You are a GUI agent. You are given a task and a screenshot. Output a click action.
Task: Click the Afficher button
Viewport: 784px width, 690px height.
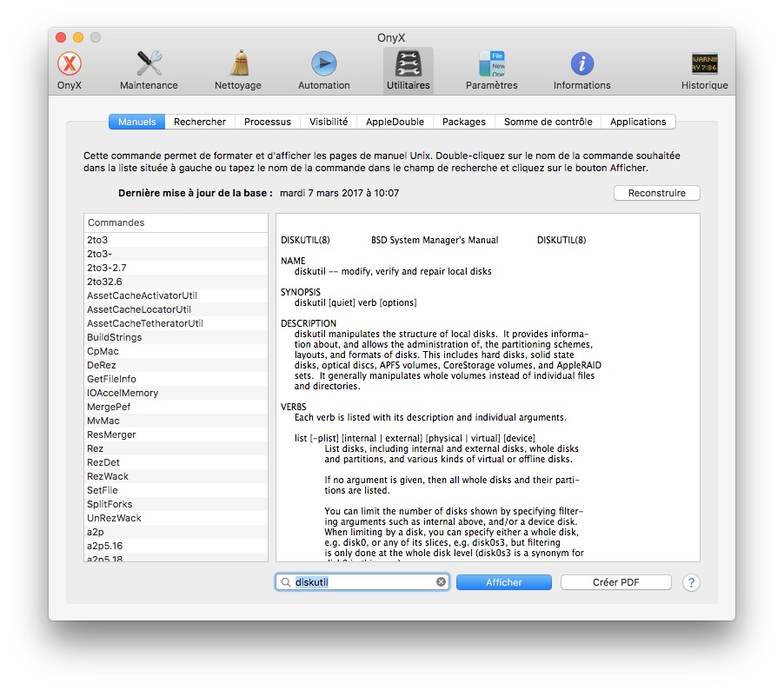[x=504, y=582]
